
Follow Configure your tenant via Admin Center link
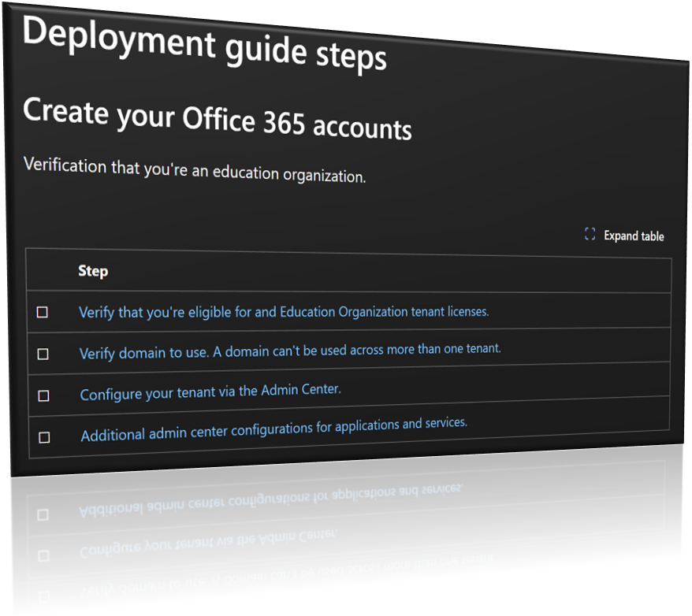[x=210, y=391]
